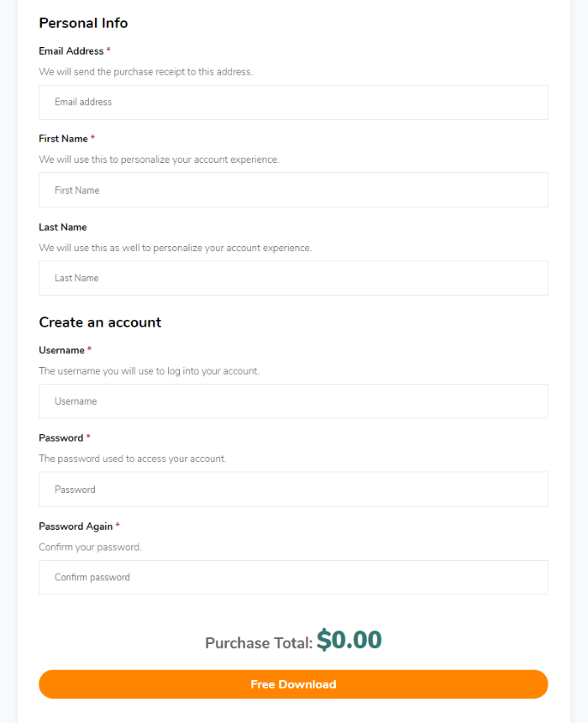Click the Create an account heading

coord(100,322)
